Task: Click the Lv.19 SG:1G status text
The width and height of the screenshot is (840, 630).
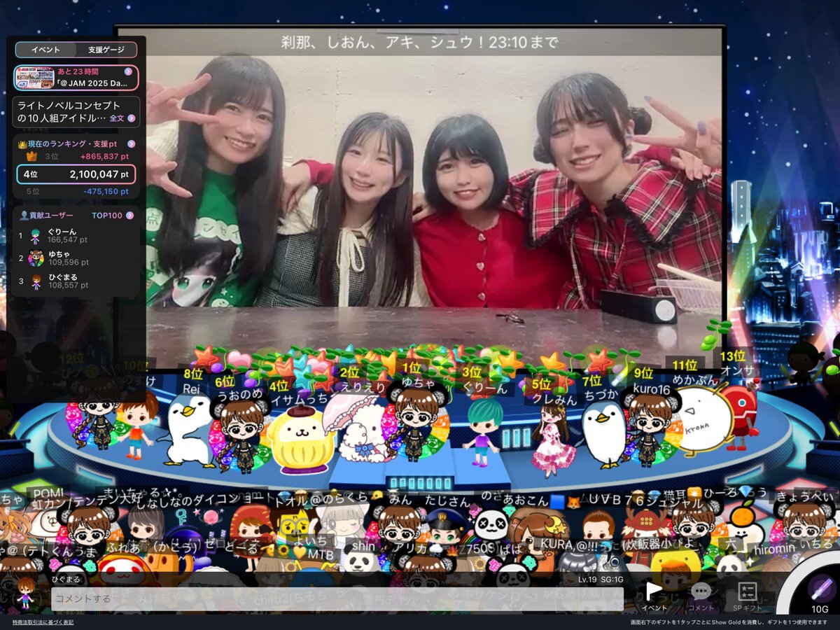Action: coord(601,580)
